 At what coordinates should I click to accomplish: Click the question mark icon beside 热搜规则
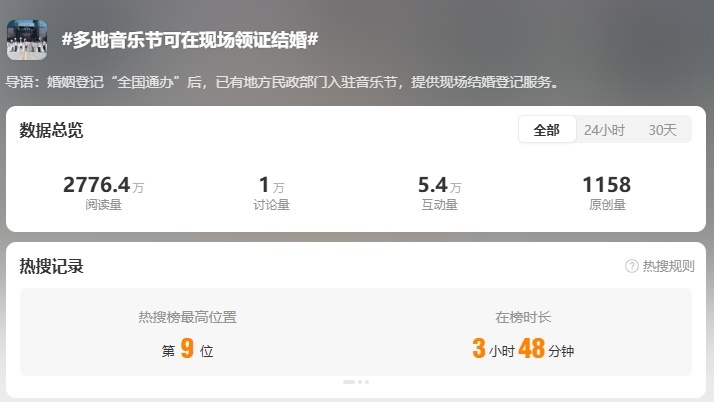pos(632,266)
